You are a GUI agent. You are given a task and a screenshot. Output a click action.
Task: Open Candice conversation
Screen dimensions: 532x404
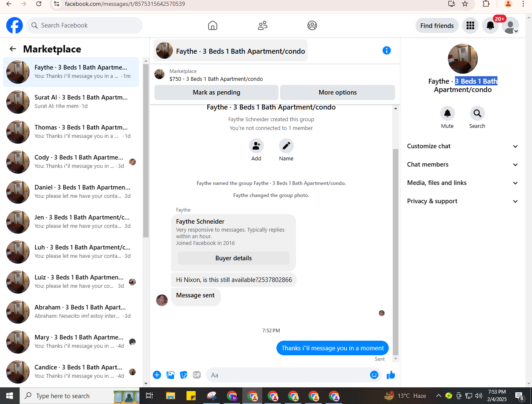pyautogui.click(x=71, y=372)
